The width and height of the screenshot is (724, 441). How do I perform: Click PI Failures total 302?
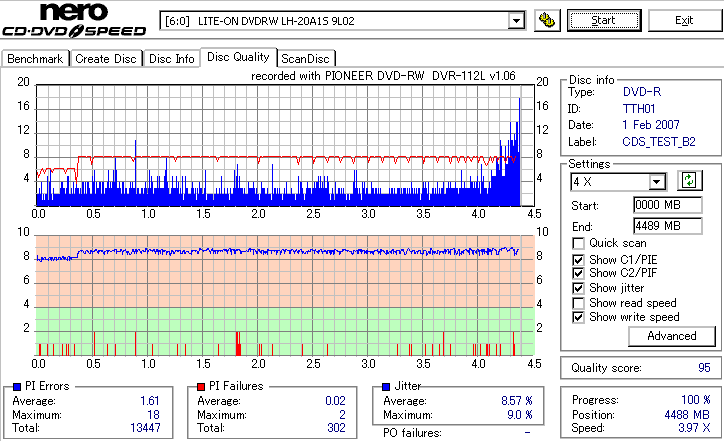336,428
